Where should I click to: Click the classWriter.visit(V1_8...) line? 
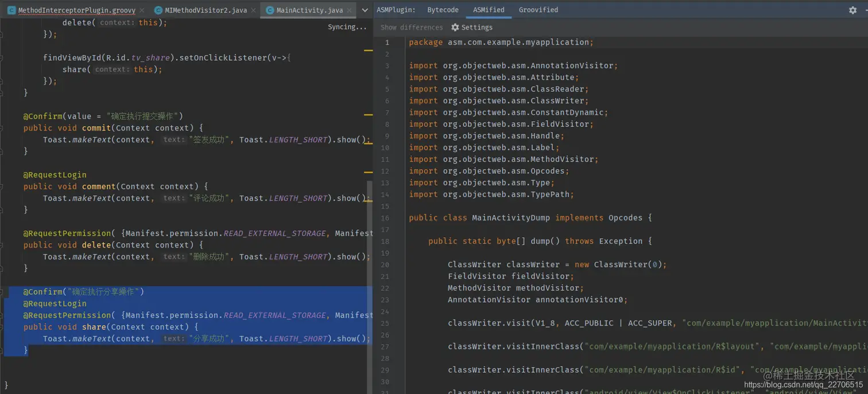[x=658, y=323]
